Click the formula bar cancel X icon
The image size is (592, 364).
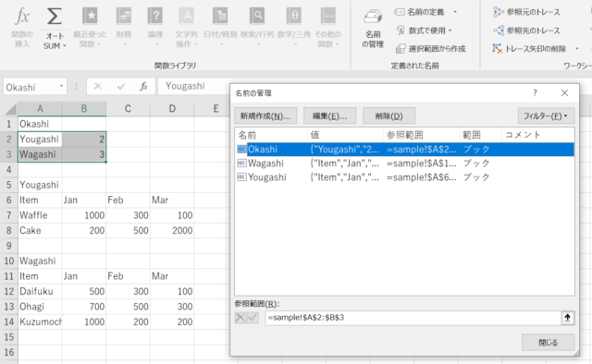point(98,86)
